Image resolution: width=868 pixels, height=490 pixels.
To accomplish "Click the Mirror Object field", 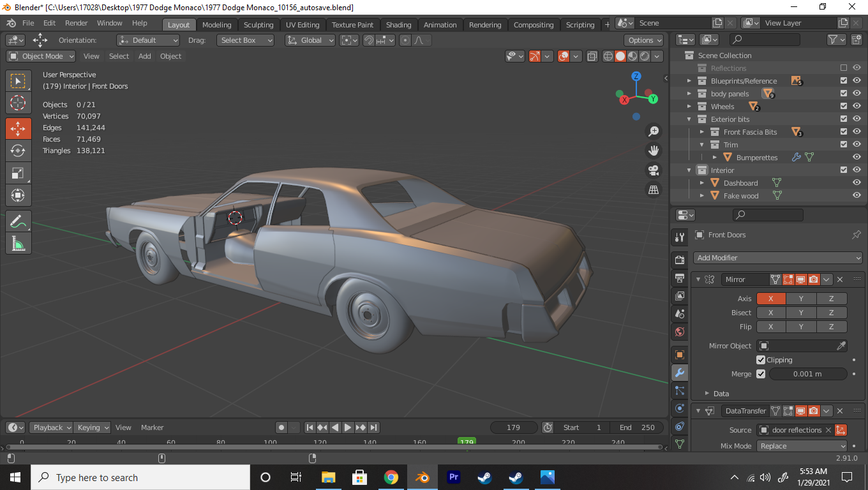I will (x=802, y=346).
